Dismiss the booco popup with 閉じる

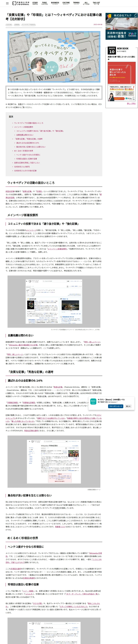128,406
